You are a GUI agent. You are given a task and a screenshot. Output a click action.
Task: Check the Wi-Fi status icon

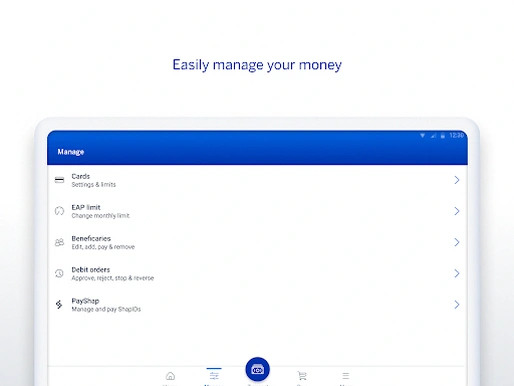pos(422,135)
